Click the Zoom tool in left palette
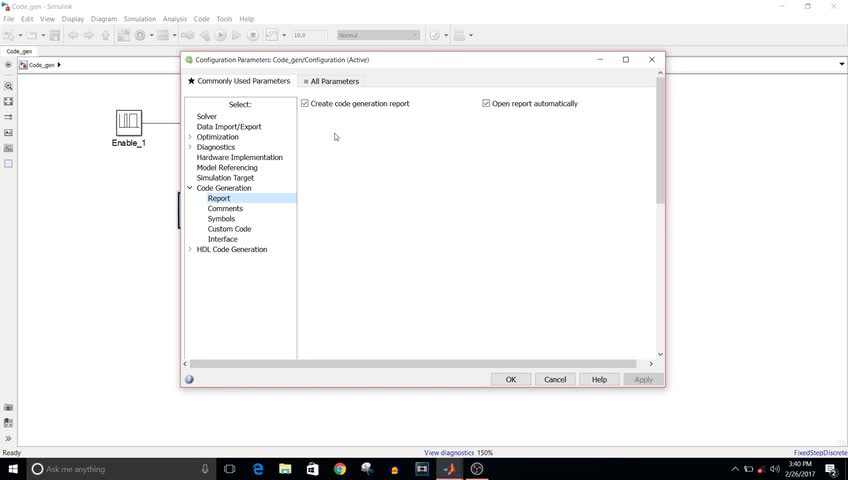This screenshot has height=480, width=848. (8, 86)
